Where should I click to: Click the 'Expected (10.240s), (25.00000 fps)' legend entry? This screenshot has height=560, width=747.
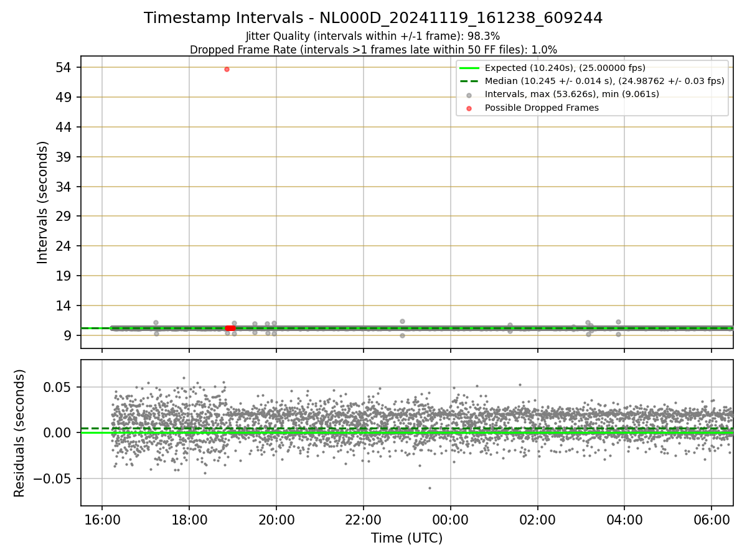pyautogui.click(x=565, y=68)
